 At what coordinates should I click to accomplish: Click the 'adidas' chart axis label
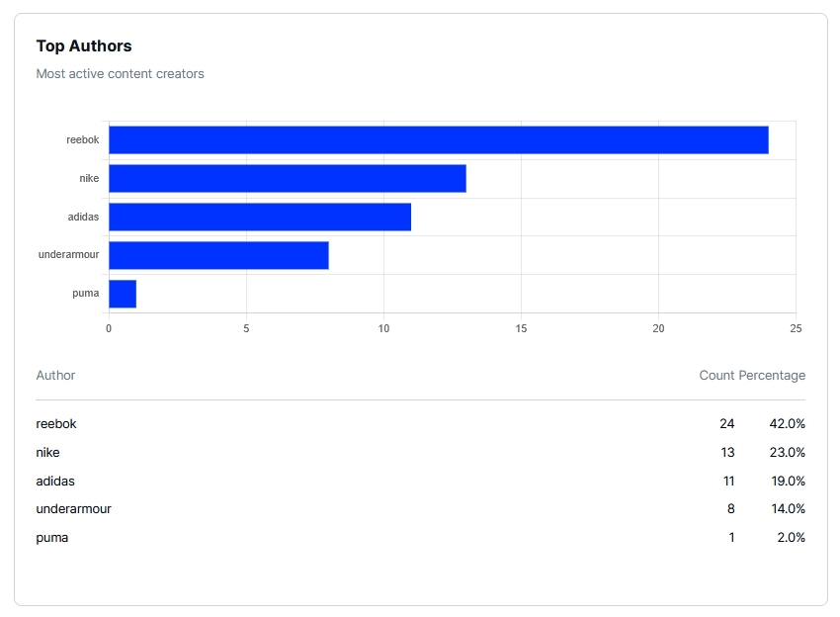[x=83, y=218]
